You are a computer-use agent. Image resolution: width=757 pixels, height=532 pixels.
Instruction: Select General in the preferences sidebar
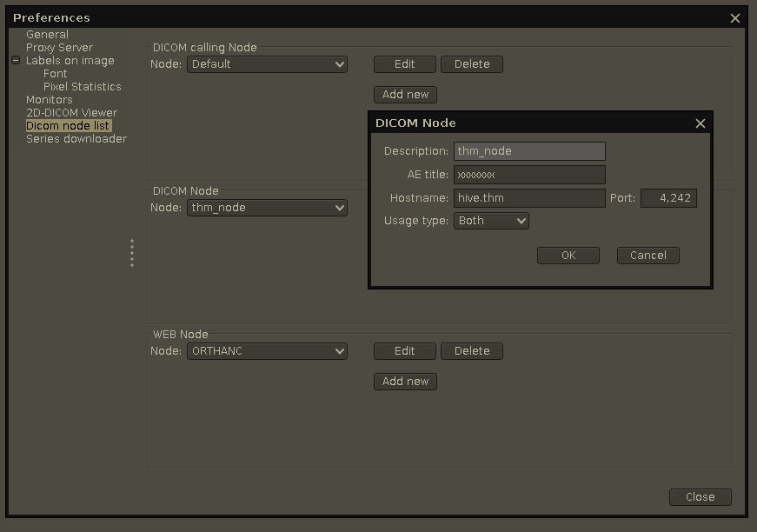47,34
